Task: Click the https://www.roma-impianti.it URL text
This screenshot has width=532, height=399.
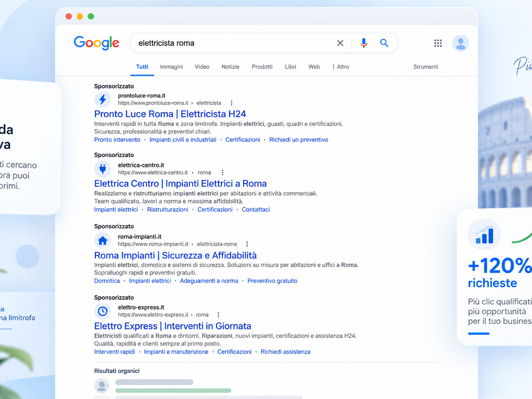Action: 153,244
